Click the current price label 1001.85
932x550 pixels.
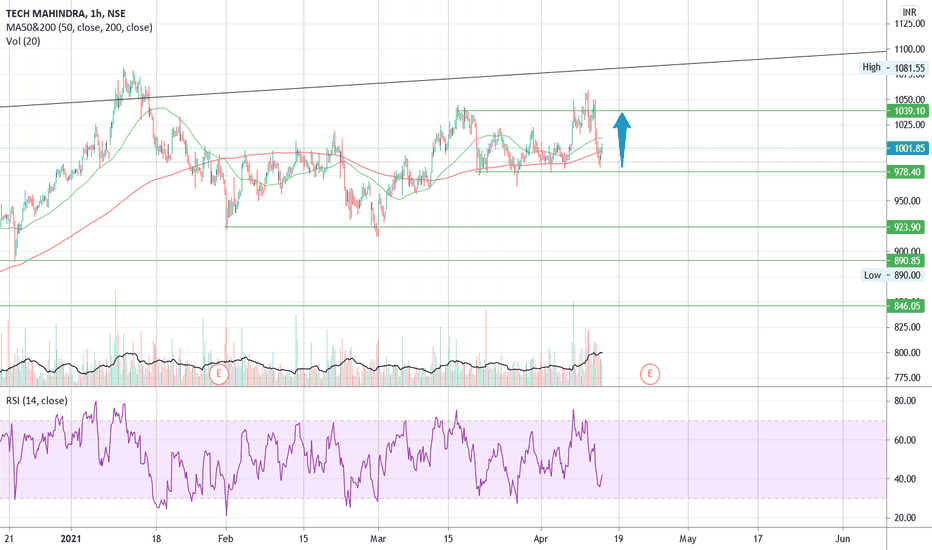(908, 149)
